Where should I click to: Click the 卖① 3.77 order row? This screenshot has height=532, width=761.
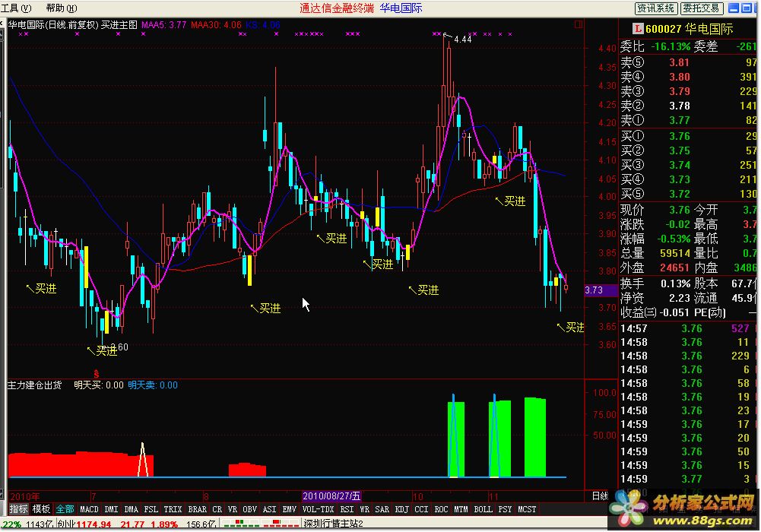coord(688,120)
